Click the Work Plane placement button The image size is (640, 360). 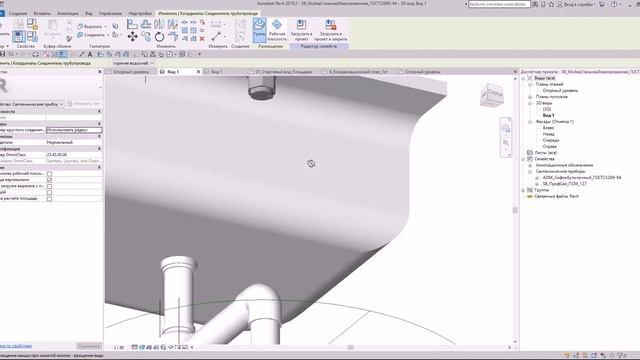pyautogui.click(x=277, y=30)
